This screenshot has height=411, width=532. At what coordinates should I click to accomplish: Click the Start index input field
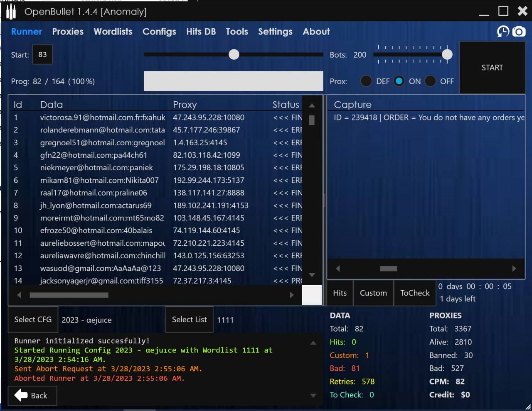(42, 55)
